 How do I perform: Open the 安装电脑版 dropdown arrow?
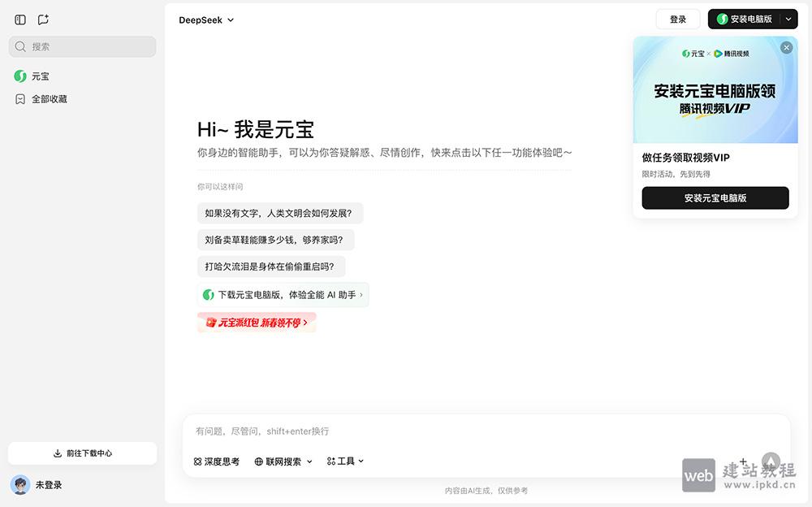(x=786, y=19)
